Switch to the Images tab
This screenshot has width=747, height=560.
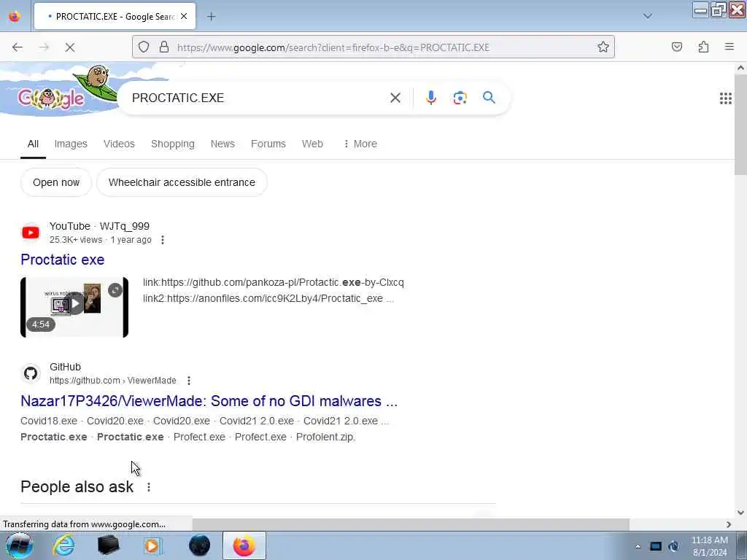point(71,144)
